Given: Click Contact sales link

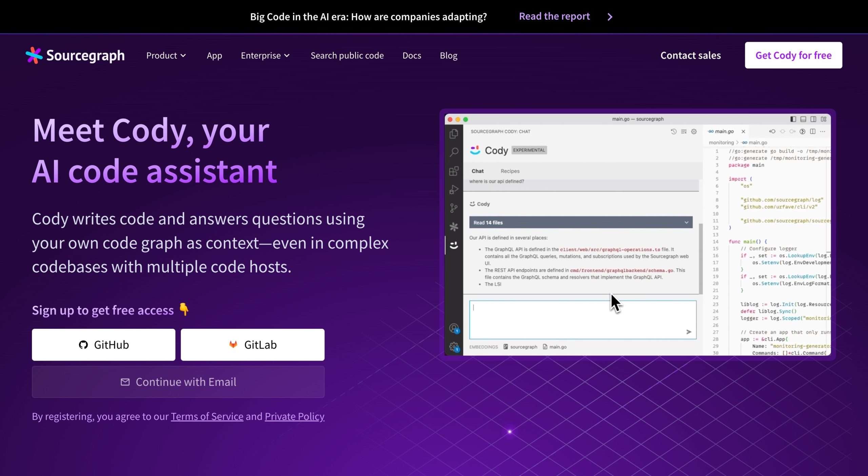Looking at the screenshot, I should pos(691,55).
